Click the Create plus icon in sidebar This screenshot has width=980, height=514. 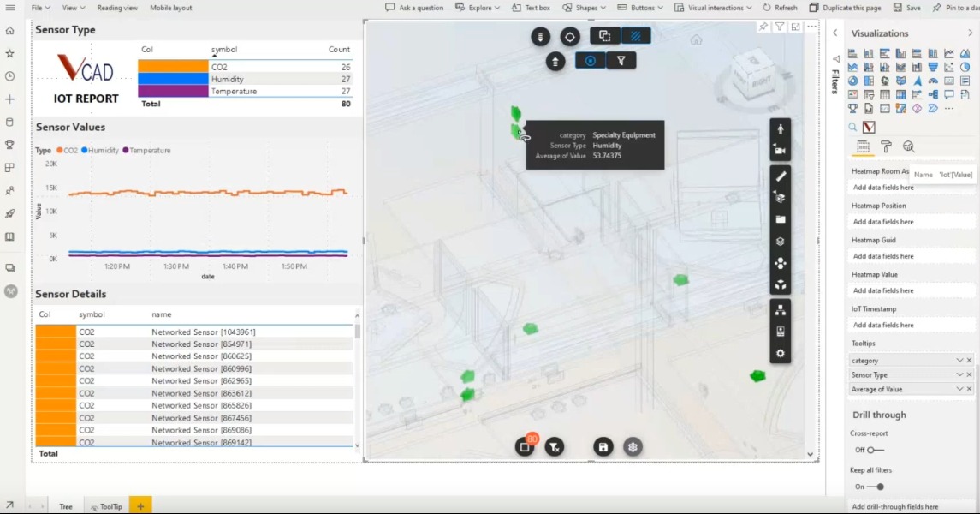10,99
